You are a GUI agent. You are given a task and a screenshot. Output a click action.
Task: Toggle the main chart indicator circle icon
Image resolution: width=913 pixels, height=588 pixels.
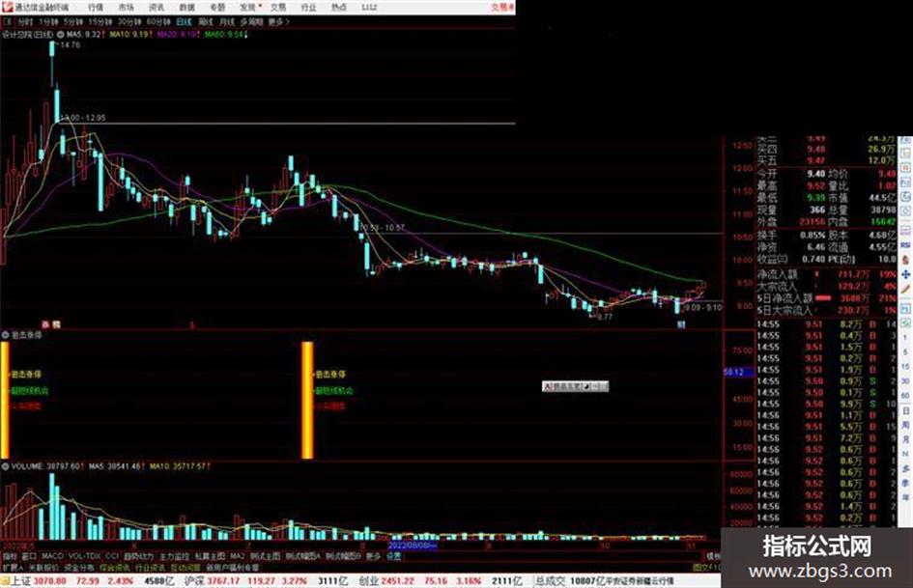point(61,35)
